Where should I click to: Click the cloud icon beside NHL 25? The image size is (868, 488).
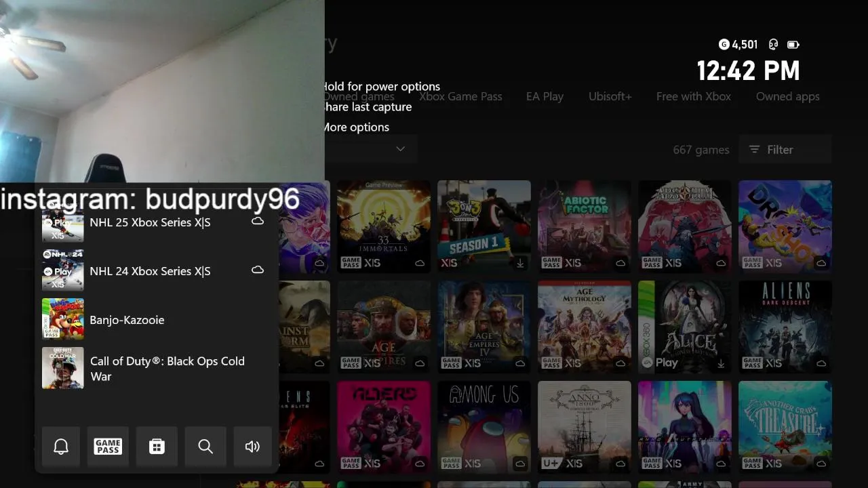[x=258, y=221]
